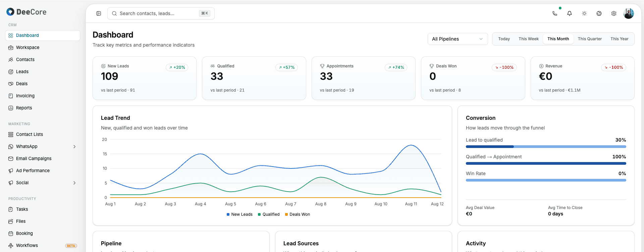Click the search contacts input field
The height and width of the screenshot is (252, 644).
[161, 13]
